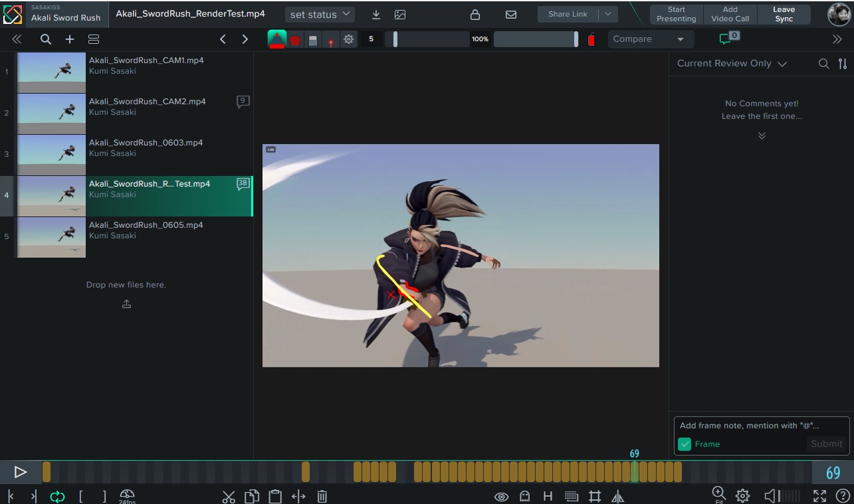Click the envelope notification icon
The image size is (854, 504).
511,15
